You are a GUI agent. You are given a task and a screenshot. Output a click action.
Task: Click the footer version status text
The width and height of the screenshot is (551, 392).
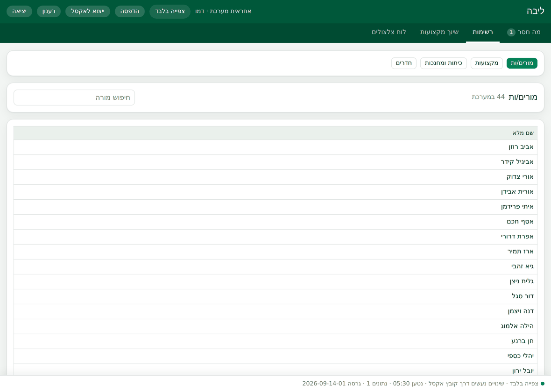pyautogui.click(x=420, y=384)
